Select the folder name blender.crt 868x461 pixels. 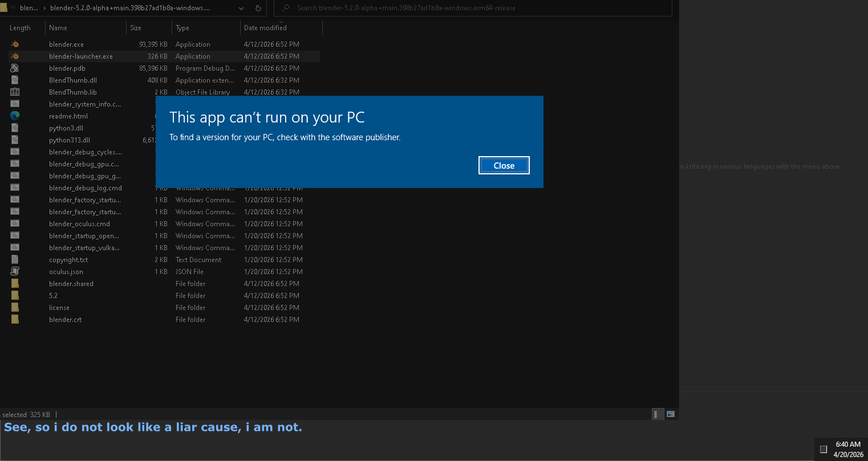[66, 319]
